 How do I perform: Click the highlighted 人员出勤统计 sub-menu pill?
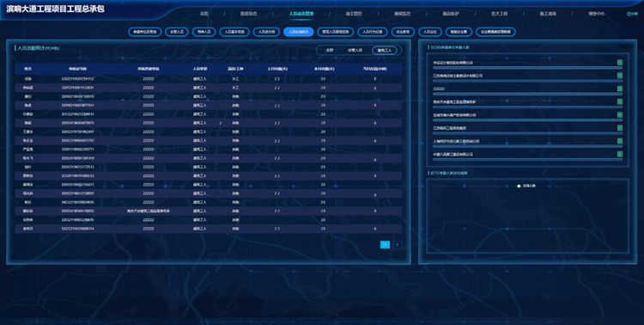click(x=299, y=32)
